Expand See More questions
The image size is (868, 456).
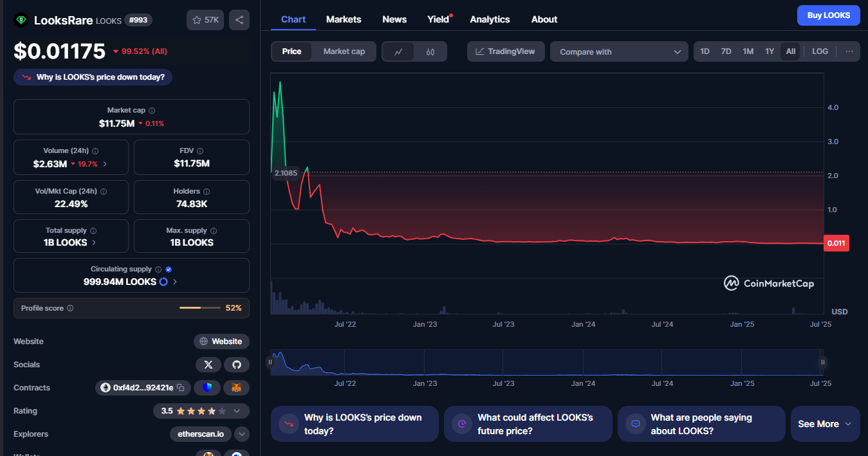(825, 424)
